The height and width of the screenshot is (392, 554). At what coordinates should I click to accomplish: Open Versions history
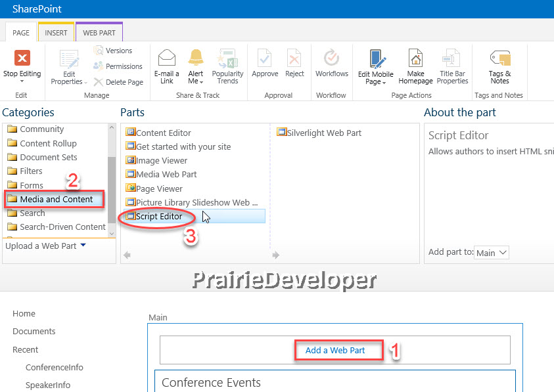tap(113, 51)
